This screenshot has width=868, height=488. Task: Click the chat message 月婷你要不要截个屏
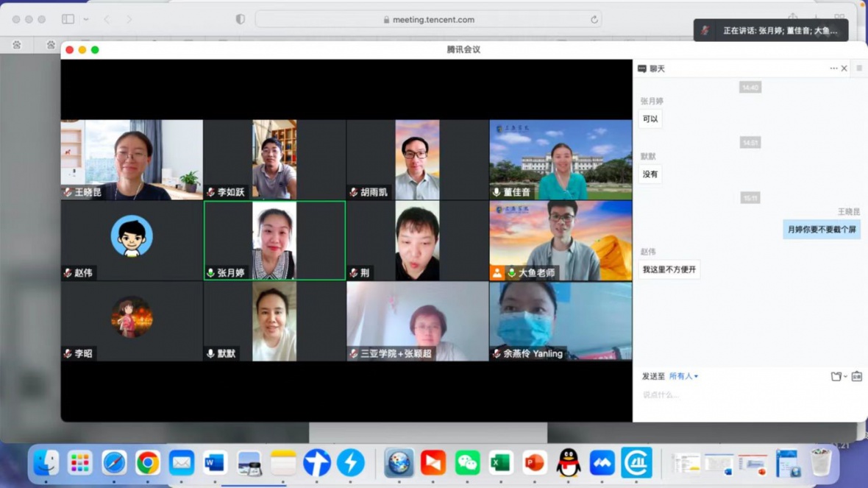point(821,230)
